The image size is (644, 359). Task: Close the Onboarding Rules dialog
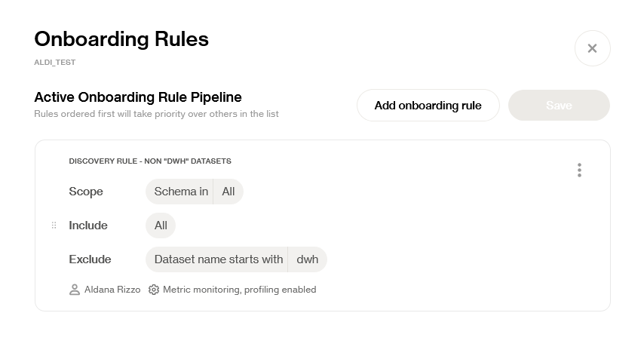592,48
